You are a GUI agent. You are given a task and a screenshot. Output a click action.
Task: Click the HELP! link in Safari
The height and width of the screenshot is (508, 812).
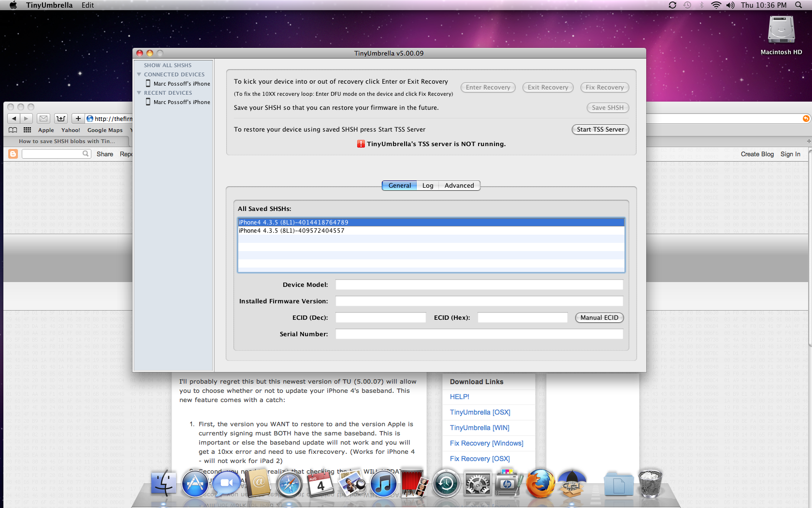(x=459, y=397)
